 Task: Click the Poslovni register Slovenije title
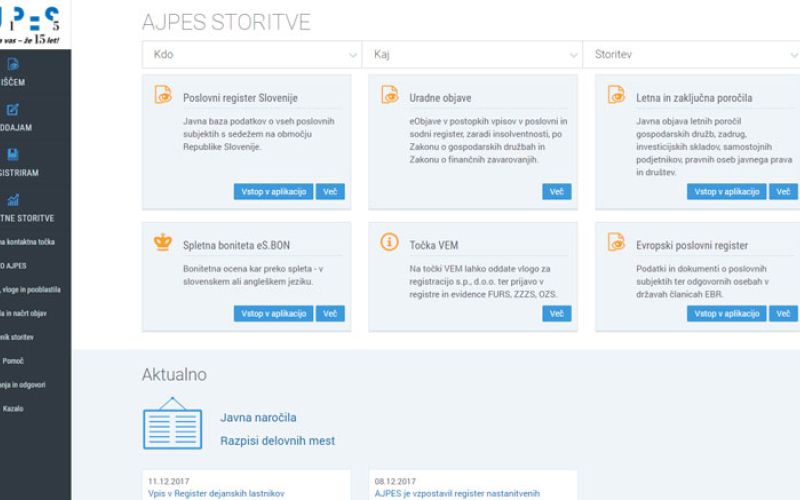click(240, 98)
